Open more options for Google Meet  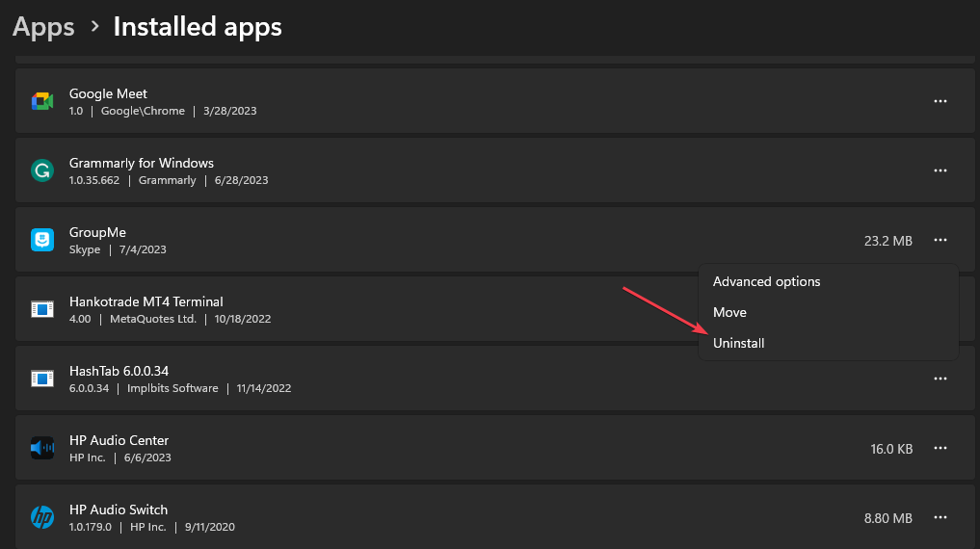point(940,101)
